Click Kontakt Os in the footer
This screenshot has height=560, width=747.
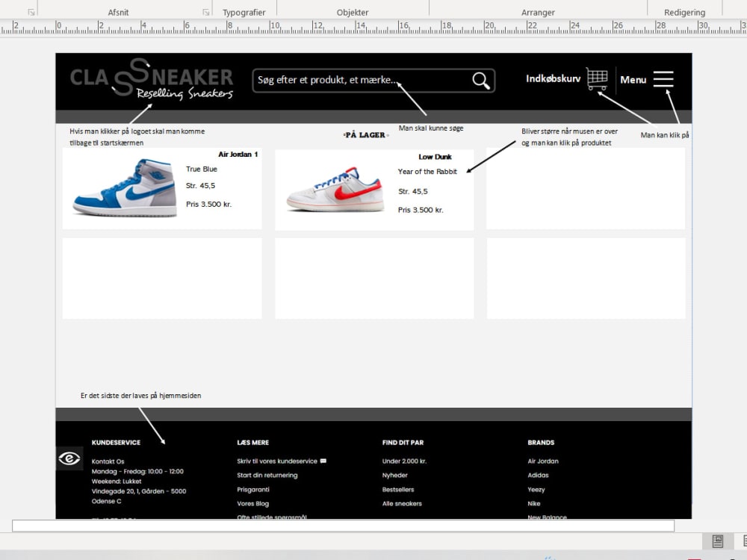(x=108, y=461)
